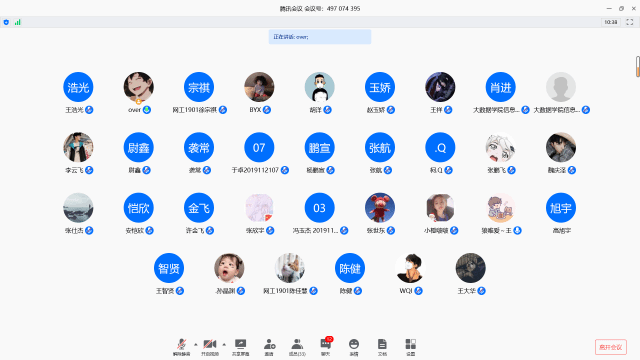Select the BYX participant avatar
Image resolution: width=640 pixels, height=360 pixels.
[259, 87]
